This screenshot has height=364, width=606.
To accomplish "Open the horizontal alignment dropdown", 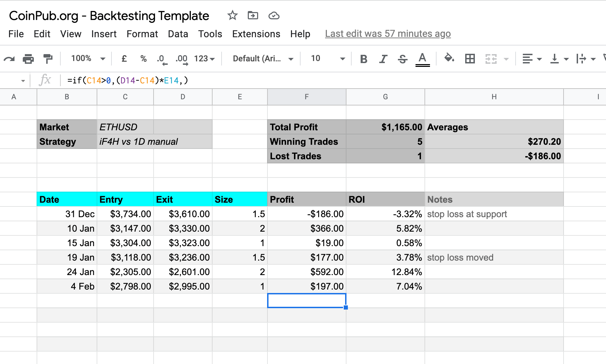I will 531,59.
